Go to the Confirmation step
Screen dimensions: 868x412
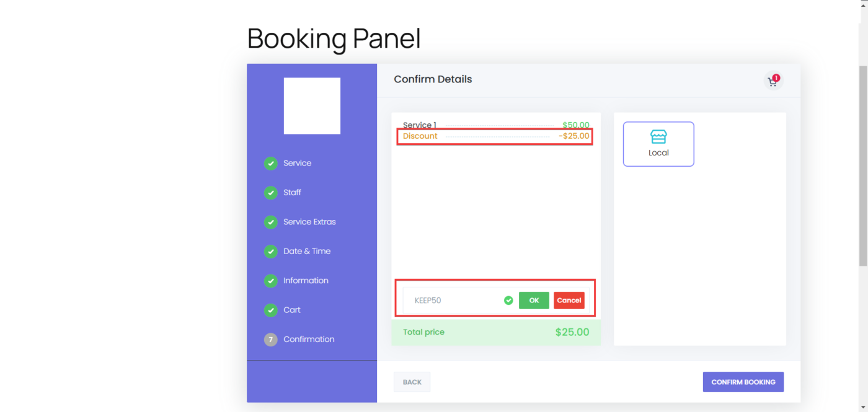tap(309, 340)
